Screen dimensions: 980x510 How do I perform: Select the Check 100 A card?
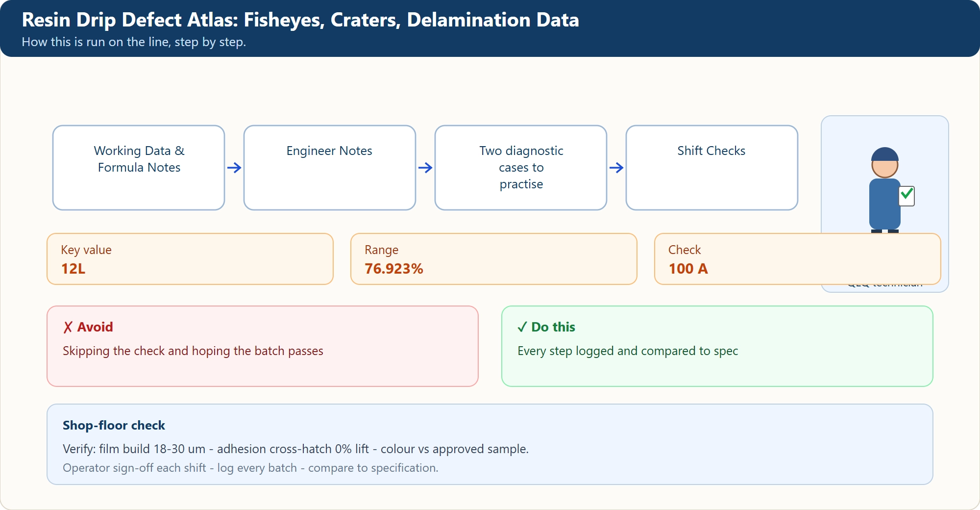[798, 259]
